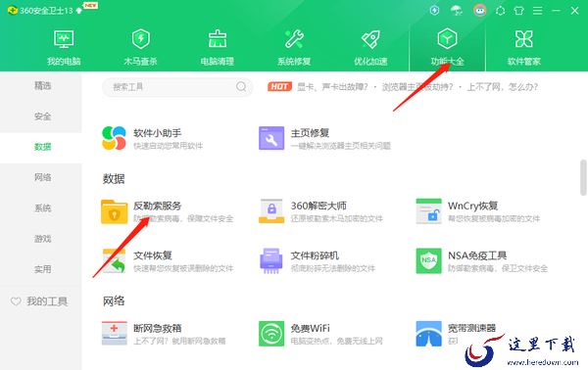
Task: Open 木马查杀 shield icon
Action: pyautogui.click(x=140, y=39)
